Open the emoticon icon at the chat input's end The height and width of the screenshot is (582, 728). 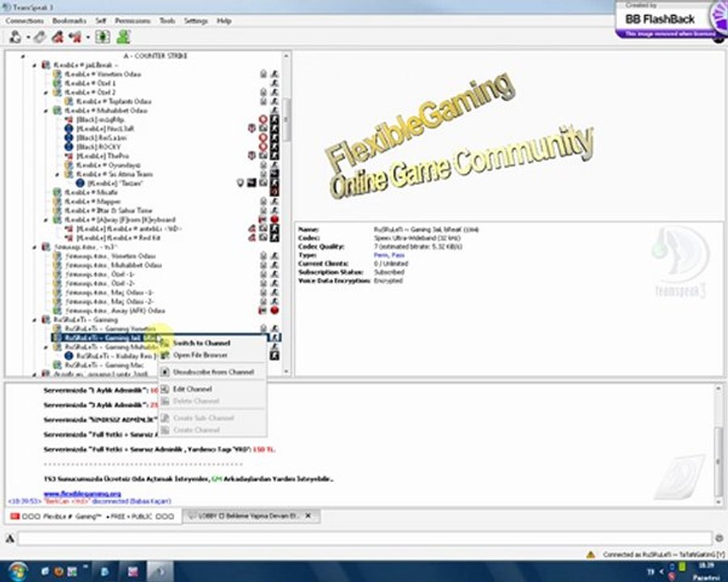point(719,539)
